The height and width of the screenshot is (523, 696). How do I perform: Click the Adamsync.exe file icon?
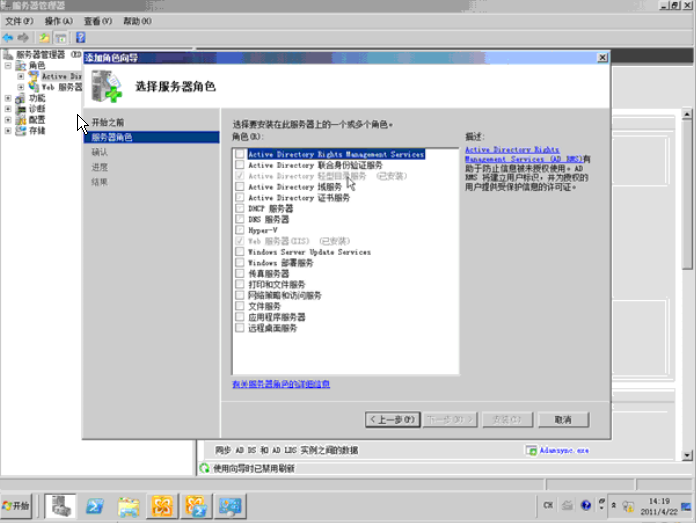531,451
